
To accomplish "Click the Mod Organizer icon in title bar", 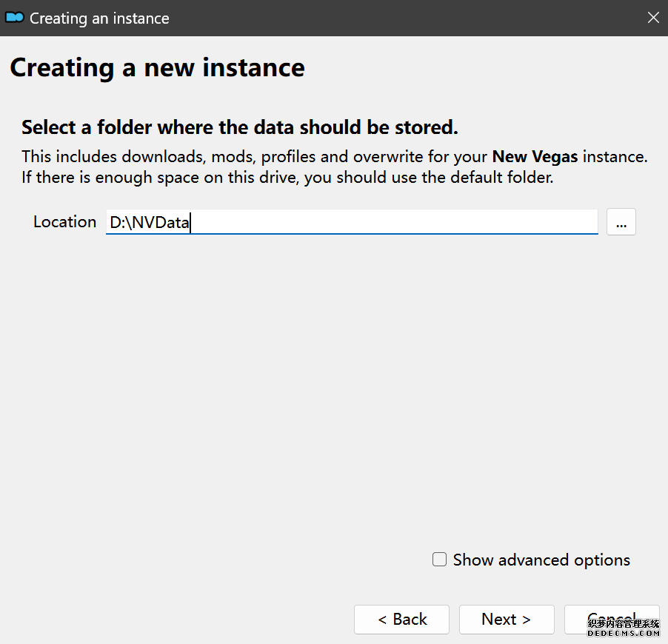I will point(15,18).
